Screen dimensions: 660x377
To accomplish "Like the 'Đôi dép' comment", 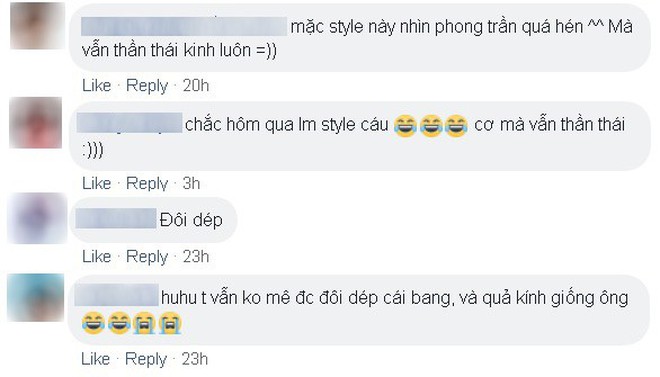I will [96, 256].
